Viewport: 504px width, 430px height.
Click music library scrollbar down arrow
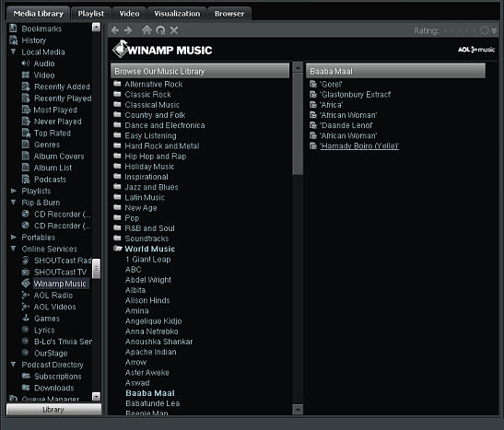point(298,410)
